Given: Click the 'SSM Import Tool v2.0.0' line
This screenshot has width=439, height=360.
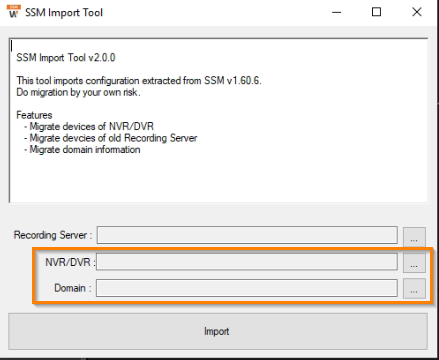Looking at the screenshot, I should click(x=66, y=58).
